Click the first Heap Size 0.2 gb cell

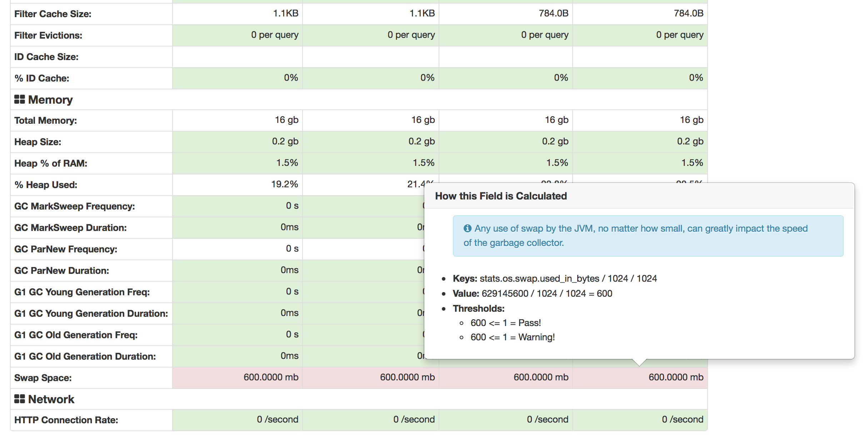(285, 142)
